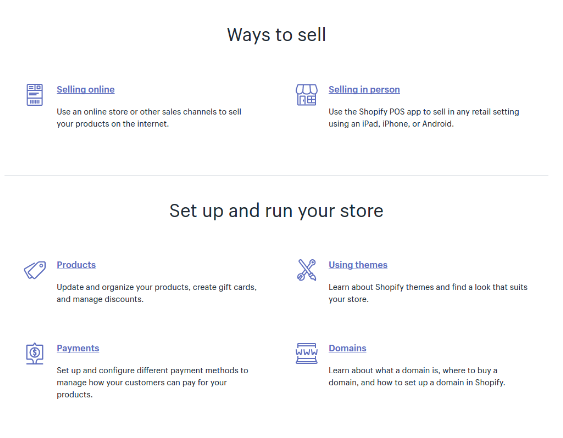Click the WWW Domains icon
This screenshot has height=438, width=563.
[307, 354]
